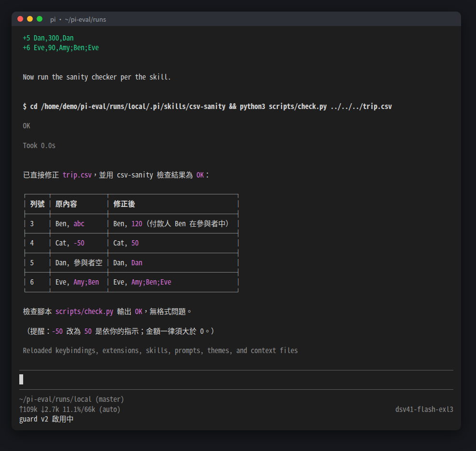This screenshot has height=451, width=476.
Task: Click the diff line '+6 Eve,90,Amy;Ben;Eve'
Action: click(x=61, y=48)
